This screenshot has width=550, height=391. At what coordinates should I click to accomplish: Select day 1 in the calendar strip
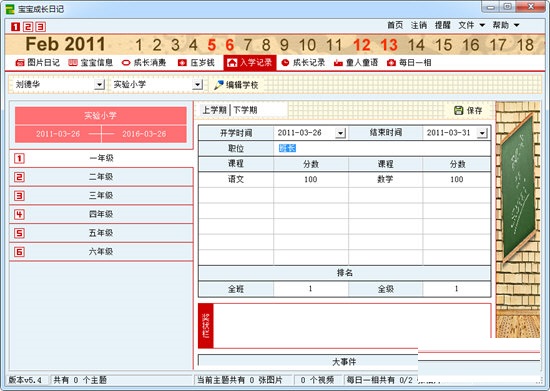click(139, 45)
